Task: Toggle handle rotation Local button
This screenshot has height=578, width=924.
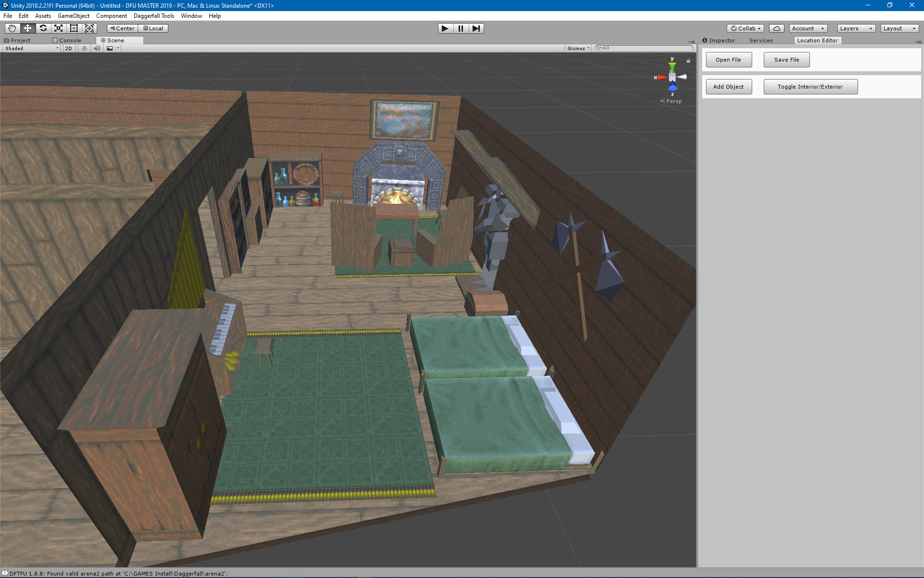Action: [154, 28]
